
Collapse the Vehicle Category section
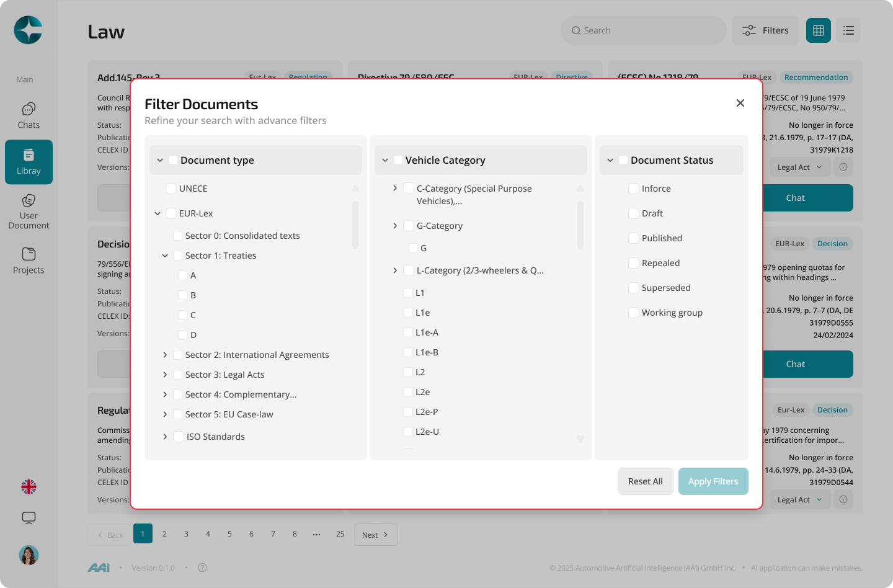click(385, 160)
